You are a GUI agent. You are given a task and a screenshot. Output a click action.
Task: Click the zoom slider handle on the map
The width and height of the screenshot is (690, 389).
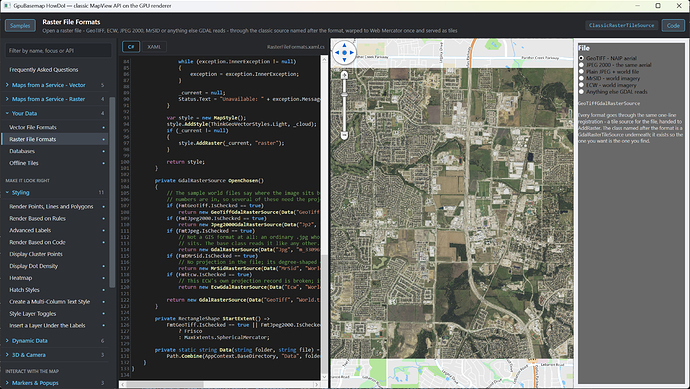[x=344, y=94]
